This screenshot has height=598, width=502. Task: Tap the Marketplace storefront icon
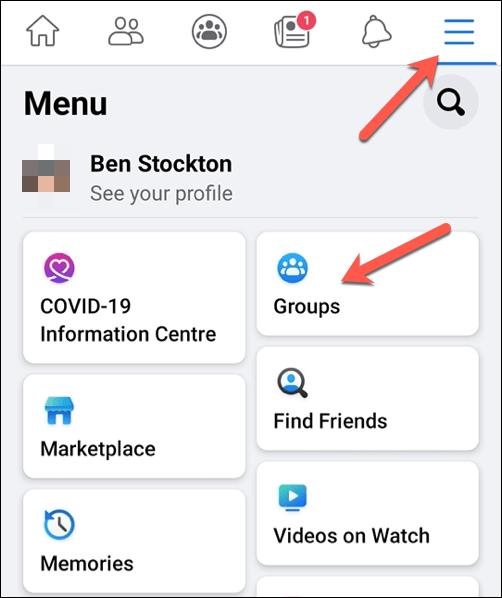59,410
